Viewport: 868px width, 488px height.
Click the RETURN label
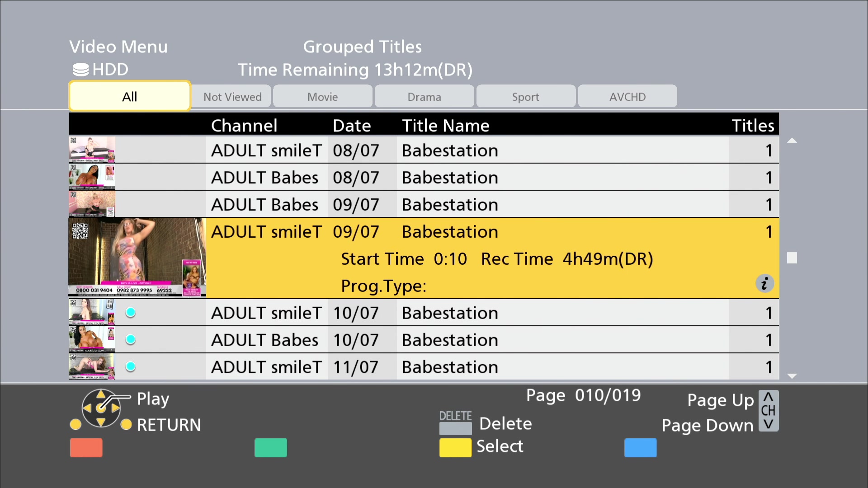click(169, 425)
